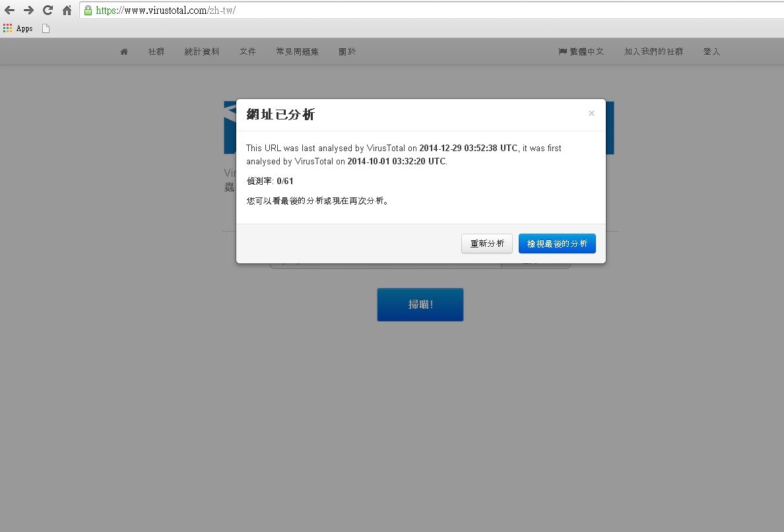Open the 文件 documentation menu
Image resolution: width=784 pixels, height=532 pixels.
tap(247, 51)
